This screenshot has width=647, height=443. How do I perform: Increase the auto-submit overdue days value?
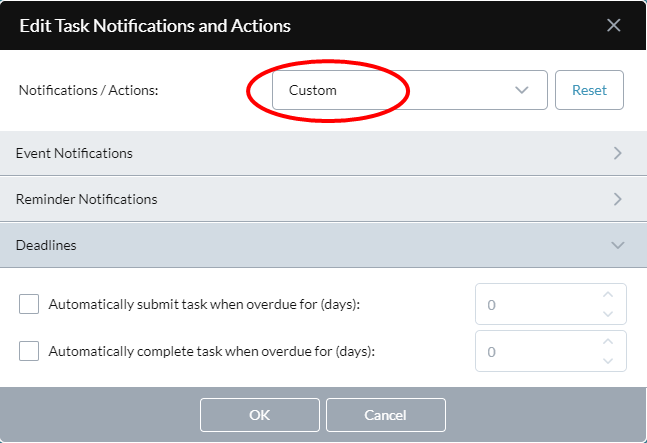coord(608,295)
